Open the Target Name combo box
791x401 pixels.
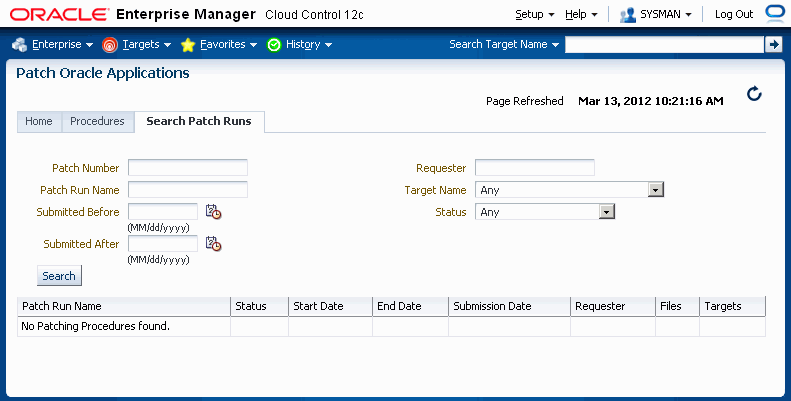570,190
